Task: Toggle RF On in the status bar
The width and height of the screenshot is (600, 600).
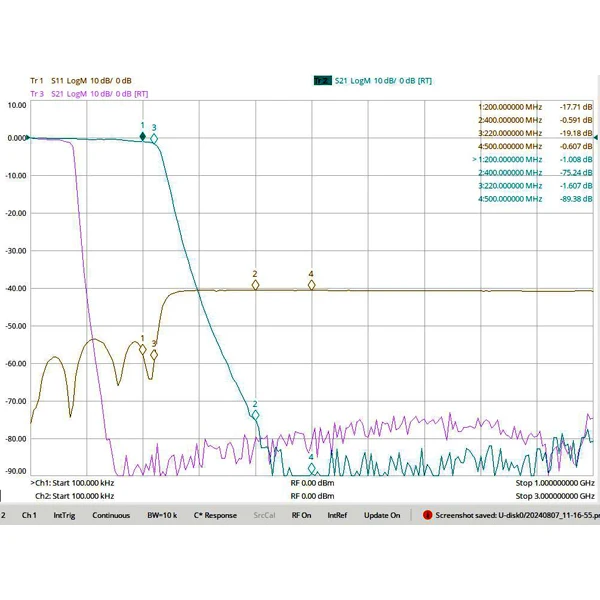Action: click(301, 515)
